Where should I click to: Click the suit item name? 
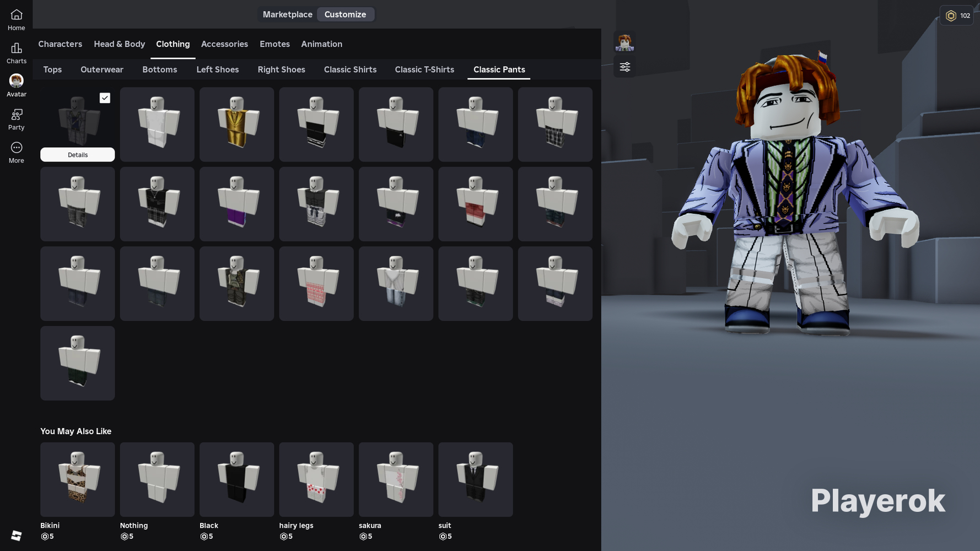445,526
